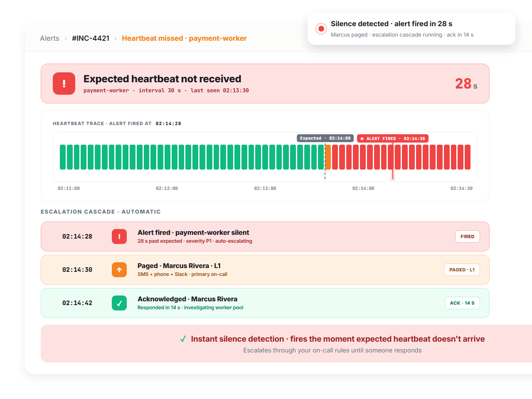Screen dimensions: 532x399
Task: Click the red exclamation icon in alert banner
Action: pos(64,84)
